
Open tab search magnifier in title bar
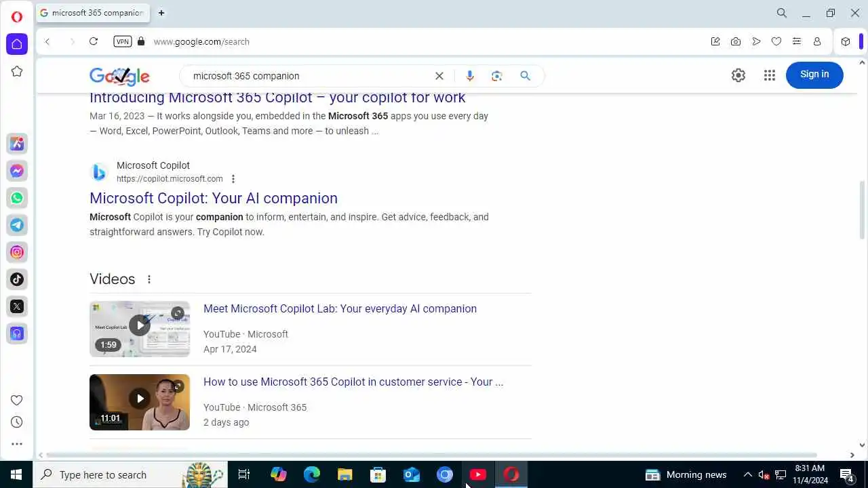782,13
